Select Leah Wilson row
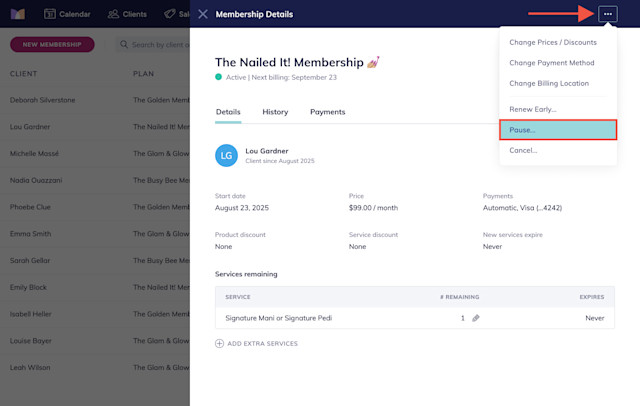 pos(95,367)
